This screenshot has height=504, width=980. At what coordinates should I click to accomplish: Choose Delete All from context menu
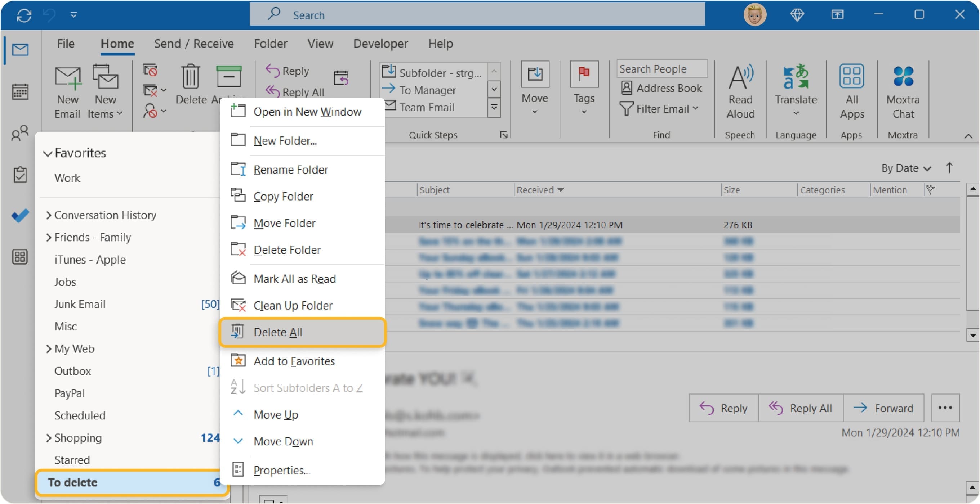(278, 332)
